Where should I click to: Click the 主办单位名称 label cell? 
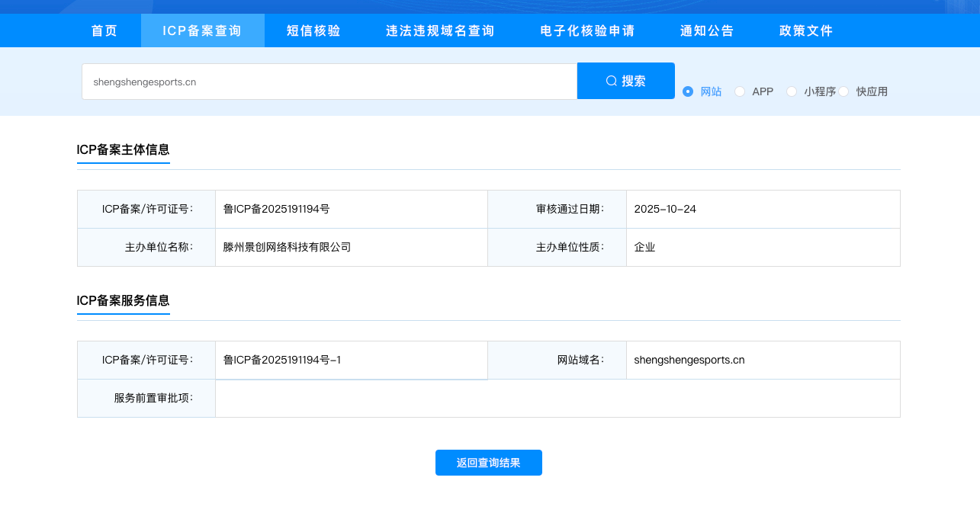(146, 248)
